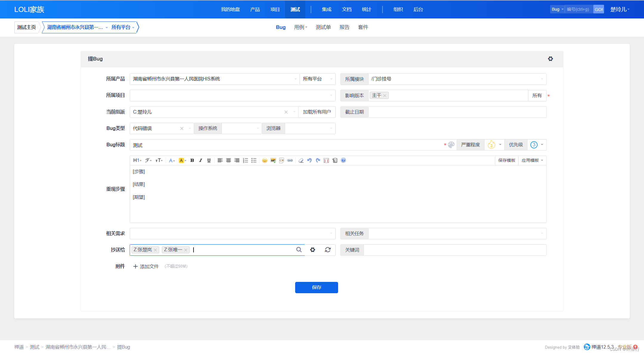Open Bug search type dropdown in header
Viewport: 644px width, 354px height.
click(558, 9)
